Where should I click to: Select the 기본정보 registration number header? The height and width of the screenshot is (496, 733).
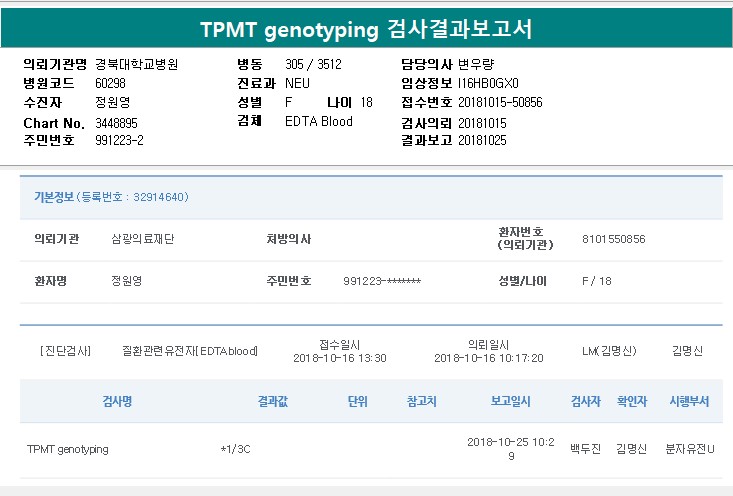coord(111,197)
